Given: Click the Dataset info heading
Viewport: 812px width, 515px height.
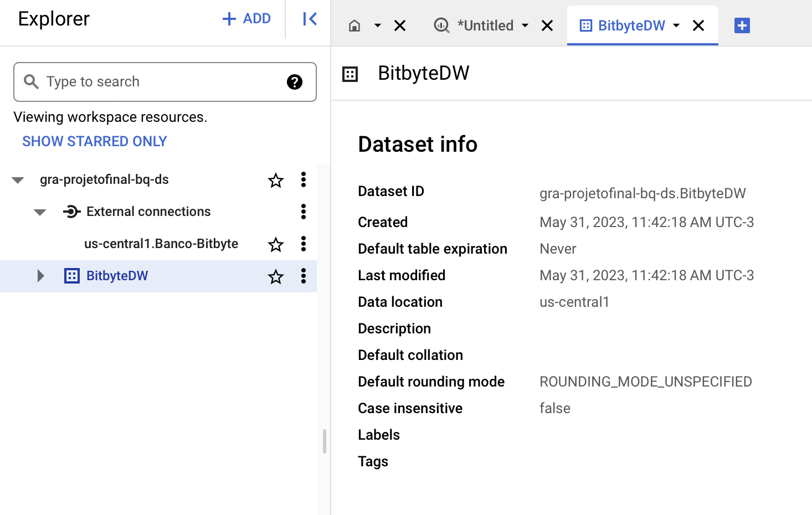Looking at the screenshot, I should [418, 145].
